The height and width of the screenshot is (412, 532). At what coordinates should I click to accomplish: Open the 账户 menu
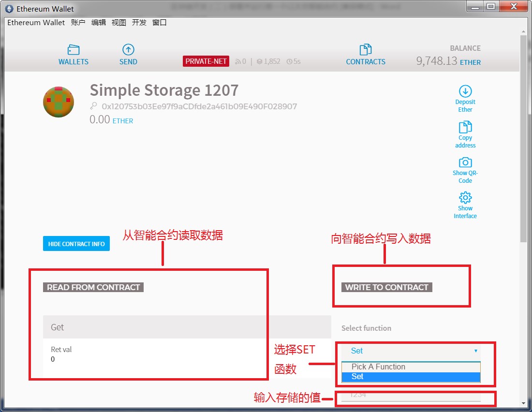[78, 22]
